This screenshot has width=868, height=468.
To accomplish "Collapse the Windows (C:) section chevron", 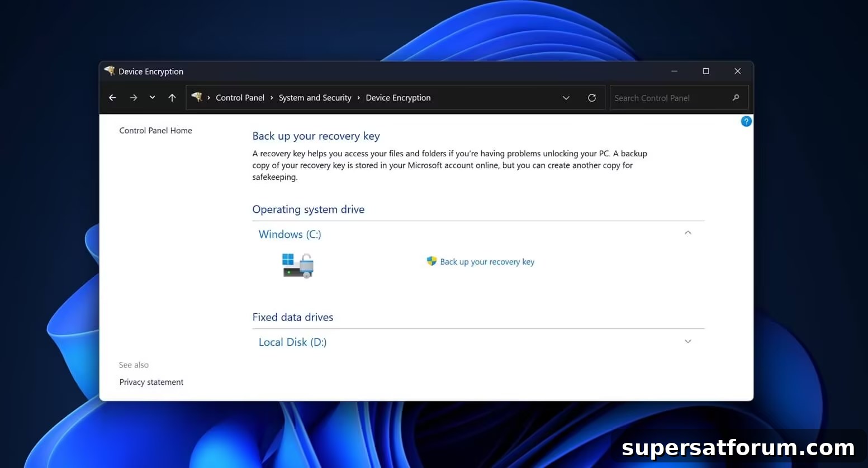I will 688,233.
